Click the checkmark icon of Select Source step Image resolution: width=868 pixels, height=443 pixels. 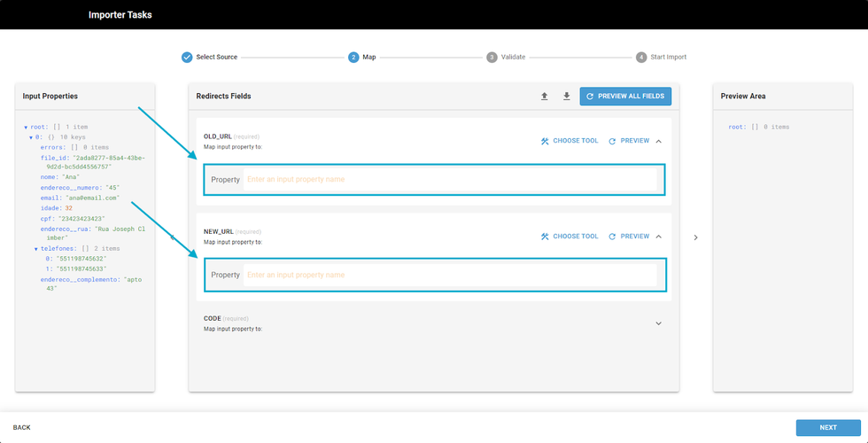point(187,57)
